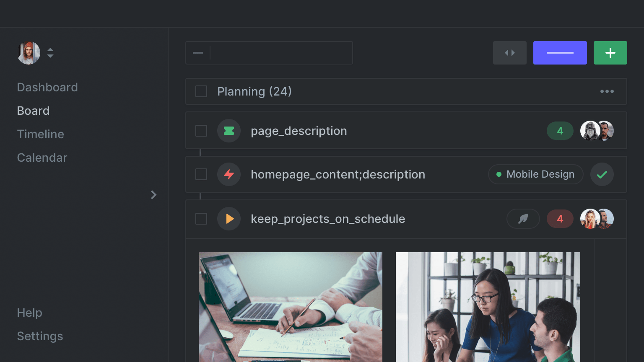Screen dimensions: 644x362
Task: Check the Planning (24) header checkbox
Action: click(x=201, y=91)
